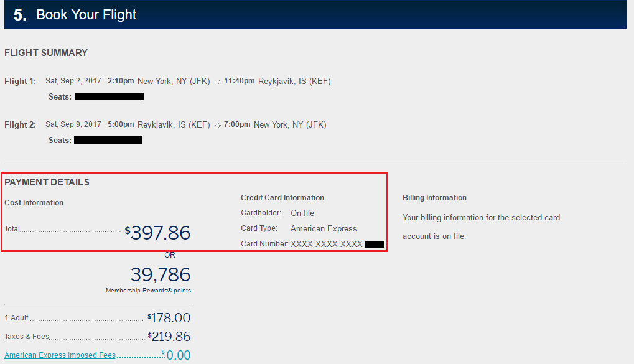Select the 39,786 Membership Rewards points amount
The height and width of the screenshot is (364, 634).
161,274
